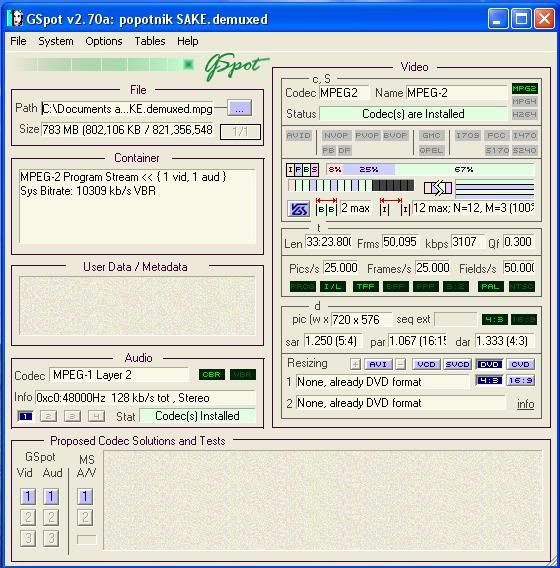The width and height of the screenshot is (560, 568).
Task: Click the FCC colorimetry indicator
Action: (x=496, y=135)
